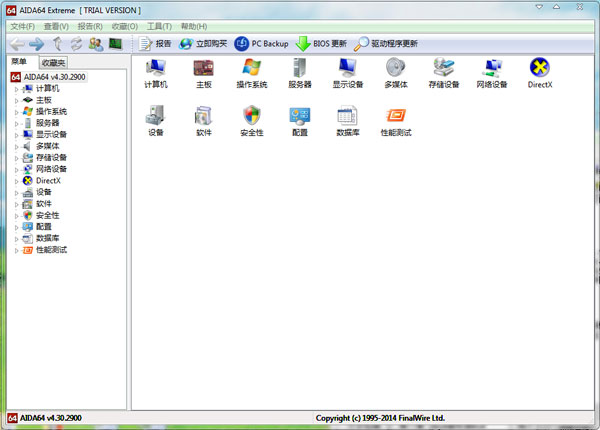Open the 软件 software icon in main pane
This screenshot has height=430, width=600.
tap(204, 121)
